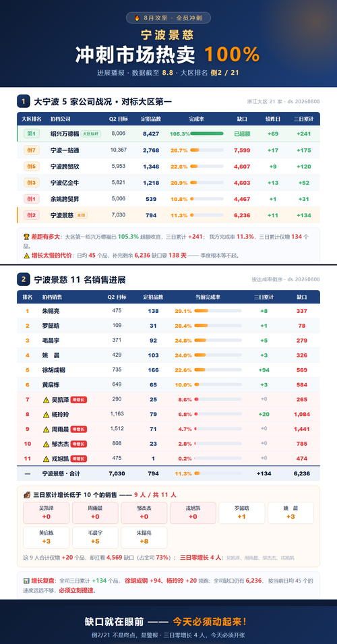Click the 第1 rank badge for 绍兴万德福
Viewport: 337px width, 644px height.
(x=32, y=134)
